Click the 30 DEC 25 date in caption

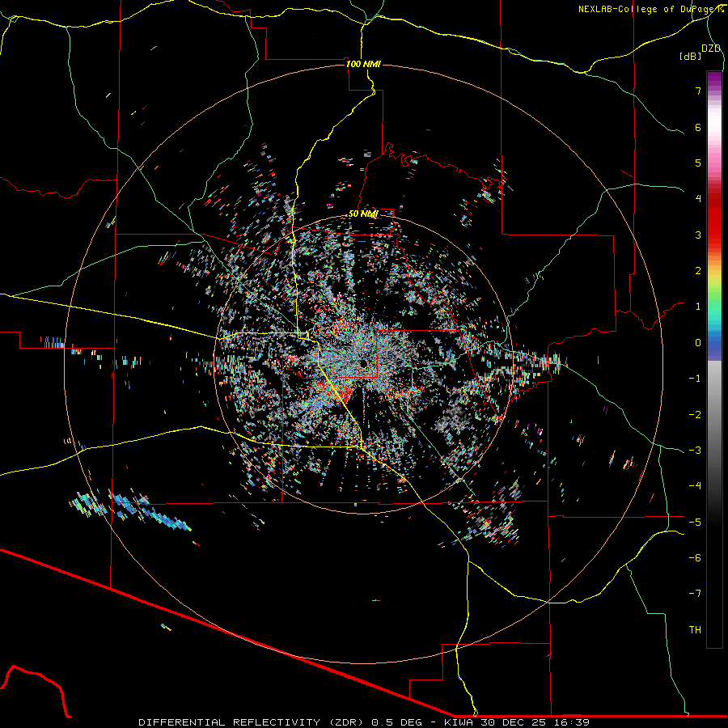pos(516,722)
